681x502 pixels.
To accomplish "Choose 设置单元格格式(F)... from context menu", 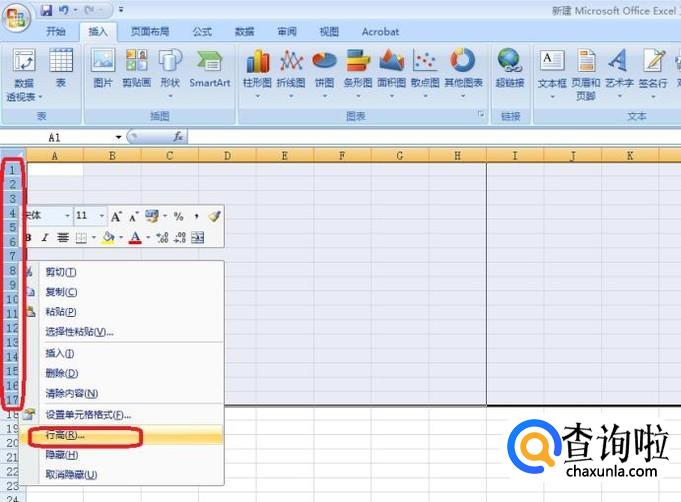I will coord(122,415).
